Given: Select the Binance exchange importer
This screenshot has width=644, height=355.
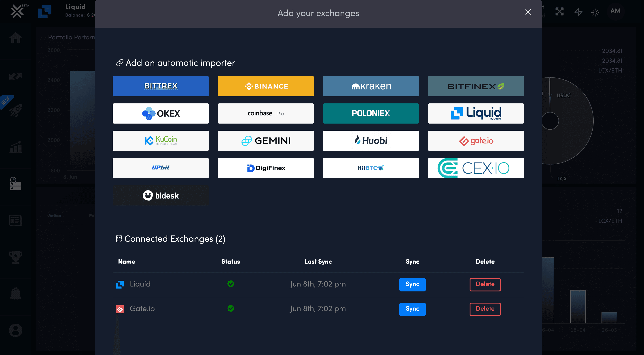Looking at the screenshot, I should click(265, 86).
